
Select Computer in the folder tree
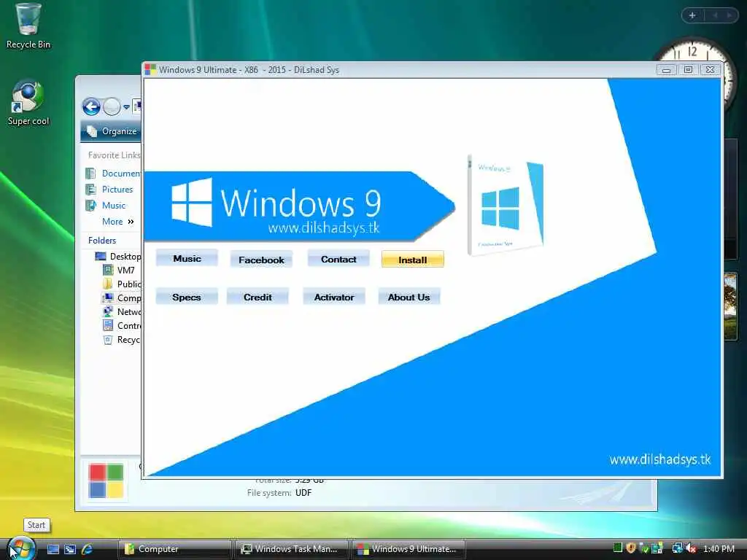pyautogui.click(x=122, y=297)
